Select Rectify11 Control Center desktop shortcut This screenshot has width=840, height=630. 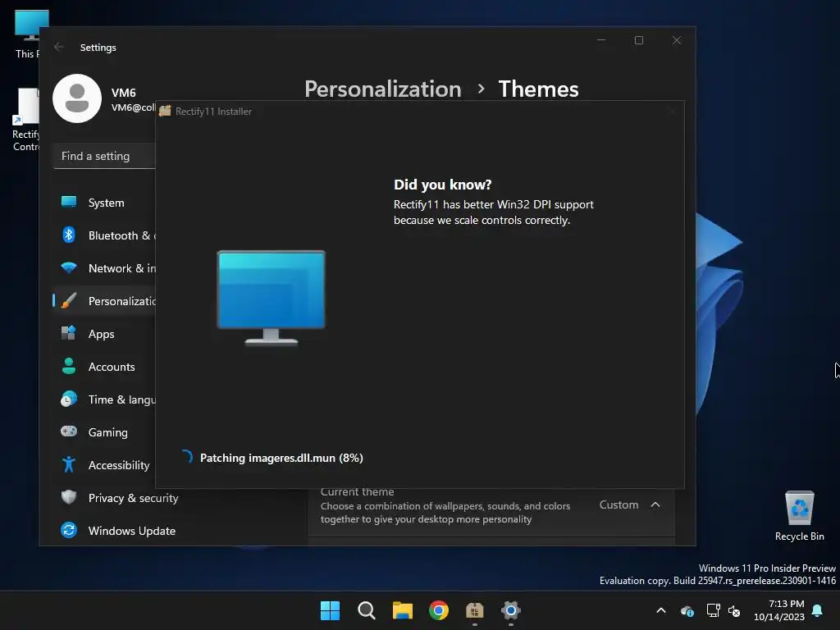(x=25, y=120)
